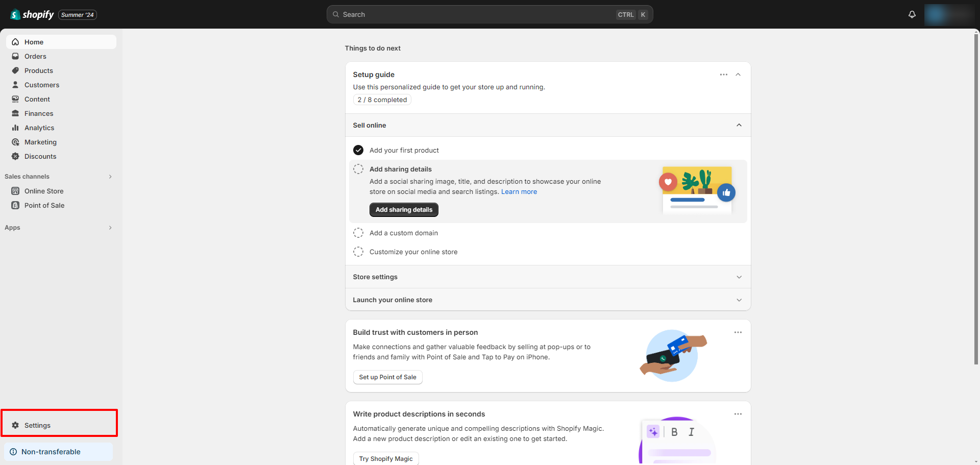
Task: Click the Marketing target icon
Action: pyautogui.click(x=15, y=142)
